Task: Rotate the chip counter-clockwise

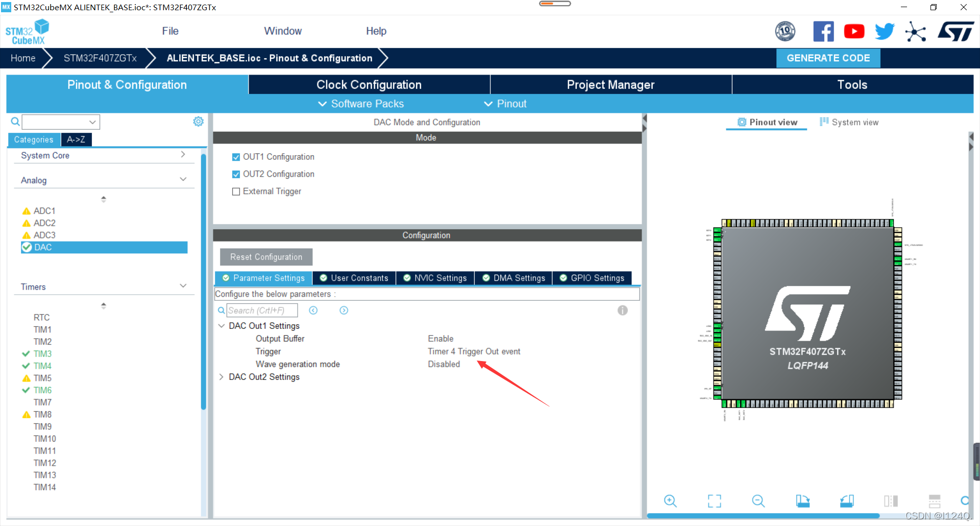Action: tap(847, 501)
